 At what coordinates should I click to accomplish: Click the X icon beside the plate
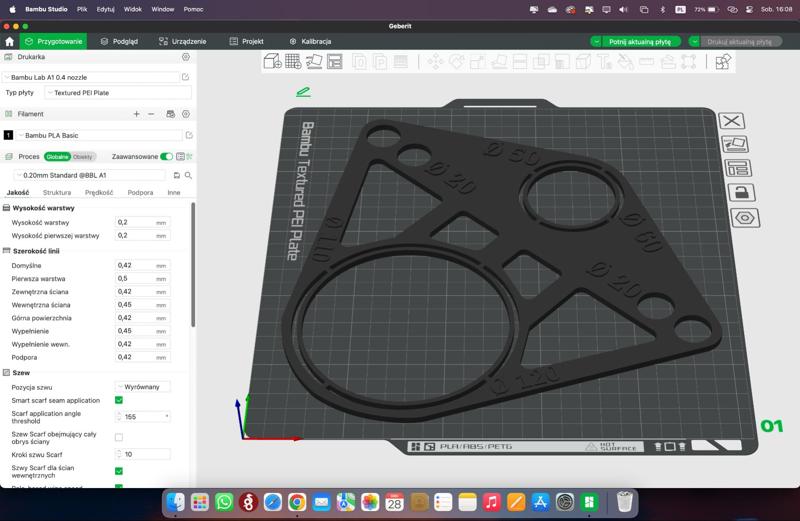click(732, 121)
